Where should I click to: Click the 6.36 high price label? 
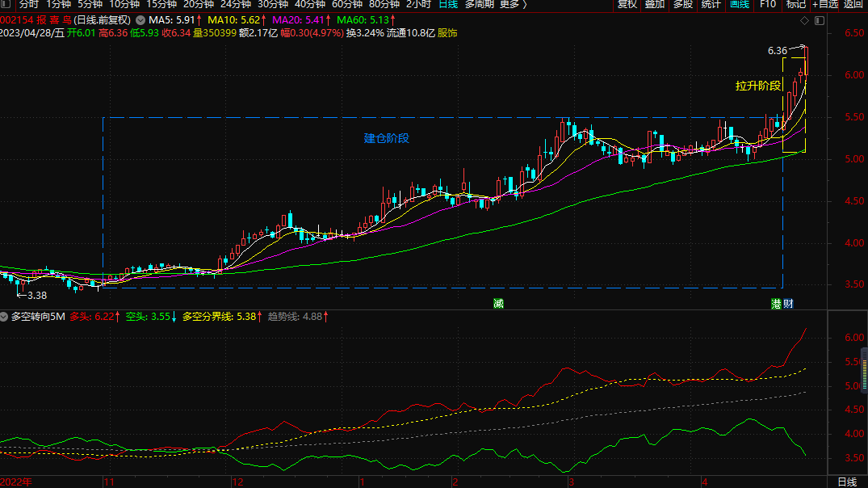[777, 50]
